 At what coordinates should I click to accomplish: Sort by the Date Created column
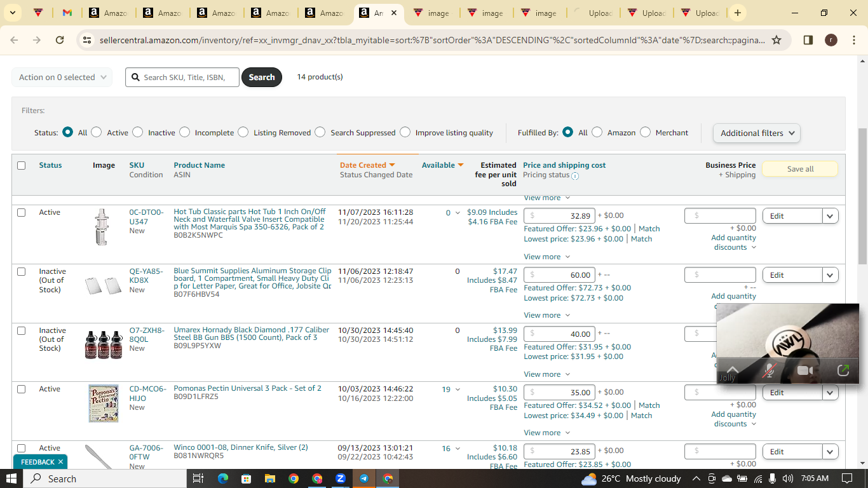pos(367,165)
